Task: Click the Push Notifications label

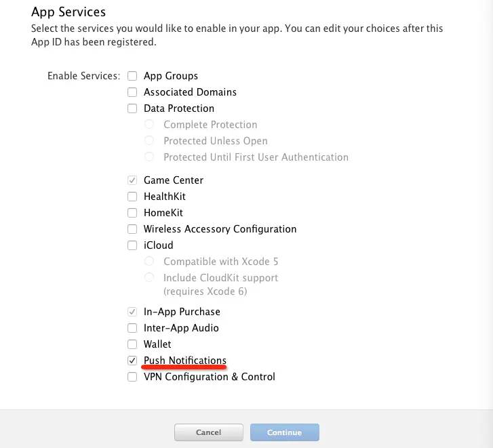Action: (185, 361)
